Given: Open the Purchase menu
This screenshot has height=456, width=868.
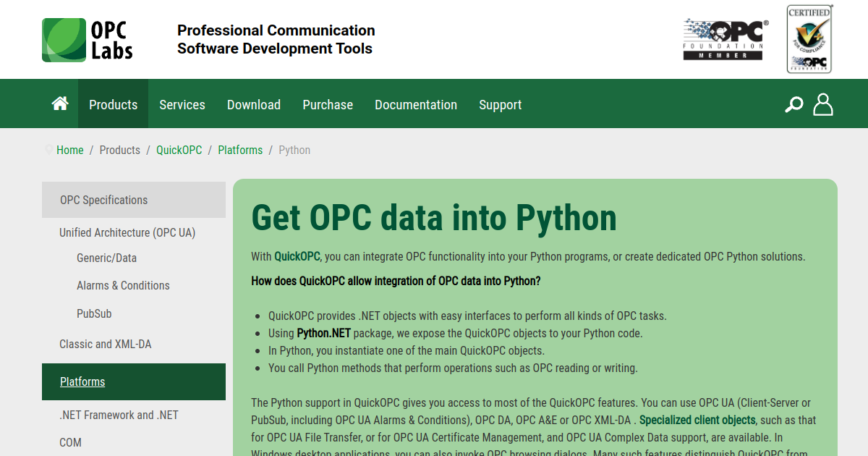Looking at the screenshot, I should pyautogui.click(x=328, y=104).
